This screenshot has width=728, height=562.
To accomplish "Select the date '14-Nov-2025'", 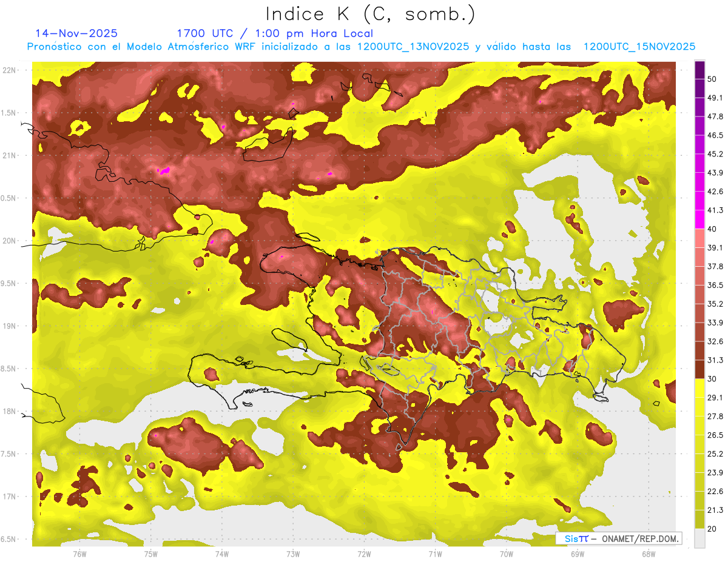I will point(76,33).
